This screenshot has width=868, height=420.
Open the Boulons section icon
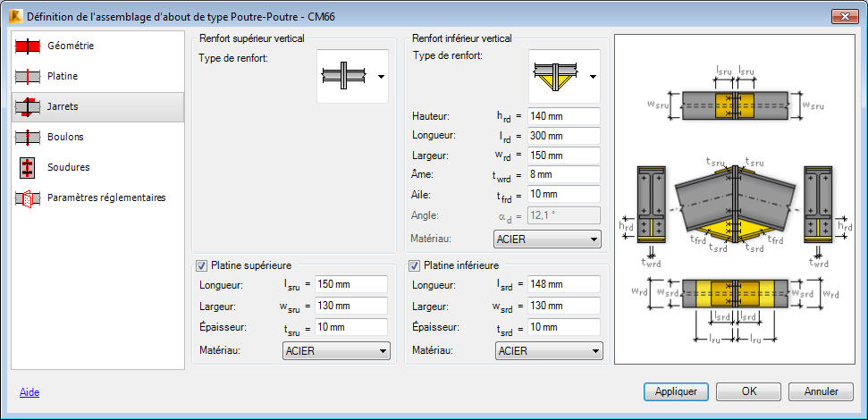[x=26, y=137]
